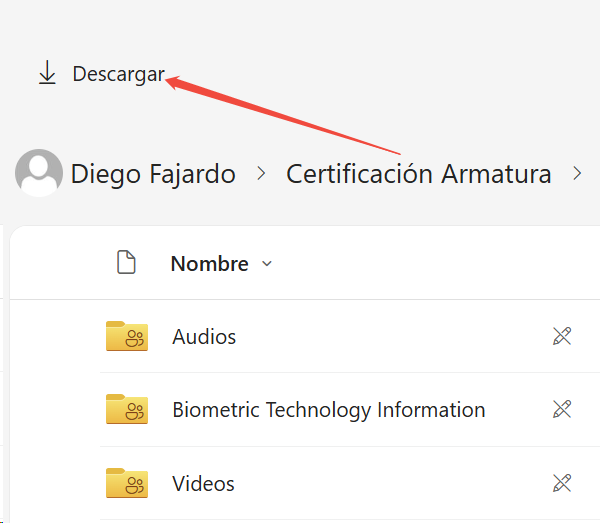Click the crossed-pencil icon for Videos
Viewport: 600px width, 523px height.
pyautogui.click(x=562, y=483)
